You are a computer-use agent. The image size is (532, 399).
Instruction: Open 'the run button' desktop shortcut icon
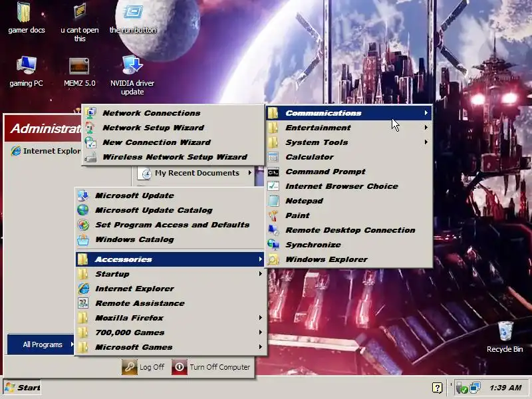[133, 11]
